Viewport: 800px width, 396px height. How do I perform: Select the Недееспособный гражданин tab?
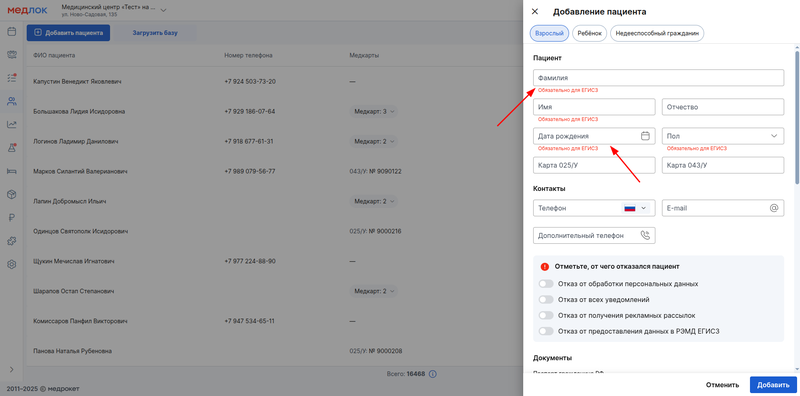coord(657,33)
